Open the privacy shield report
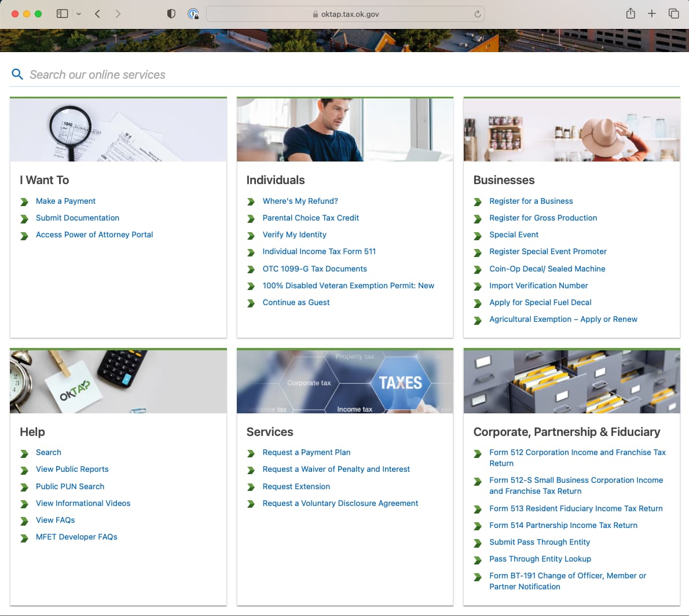Viewport: 689px width, 616px height. point(171,14)
